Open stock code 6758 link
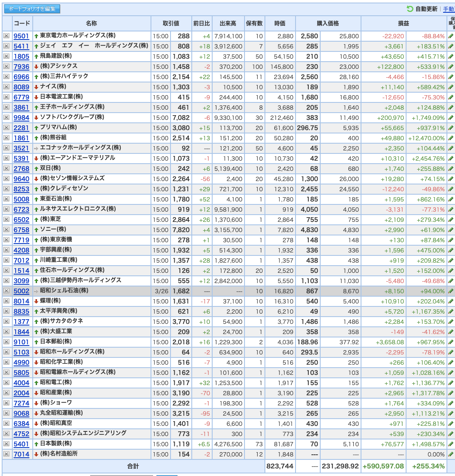 (21, 230)
